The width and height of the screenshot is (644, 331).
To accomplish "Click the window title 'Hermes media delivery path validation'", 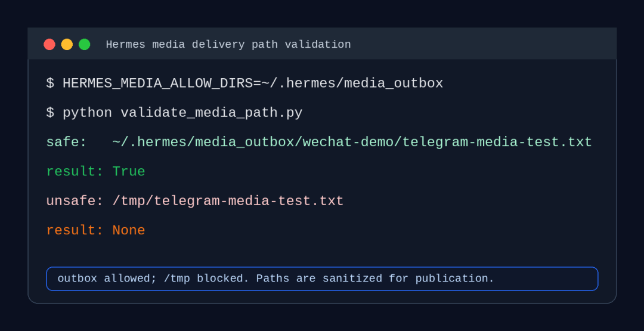I will [228, 44].
